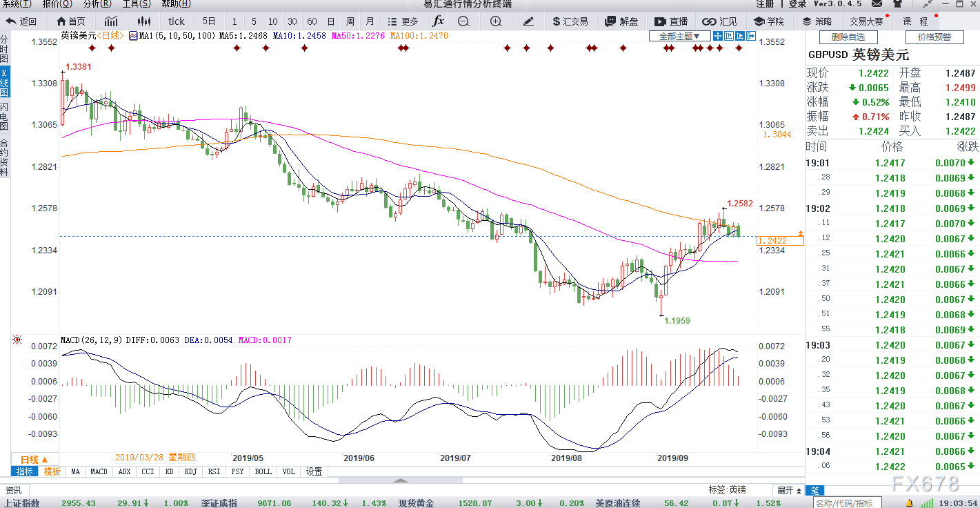Click the first blue chart layout icon
This screenshot has width=980, height=508.
pyautogui.click(x=718, y=36)
